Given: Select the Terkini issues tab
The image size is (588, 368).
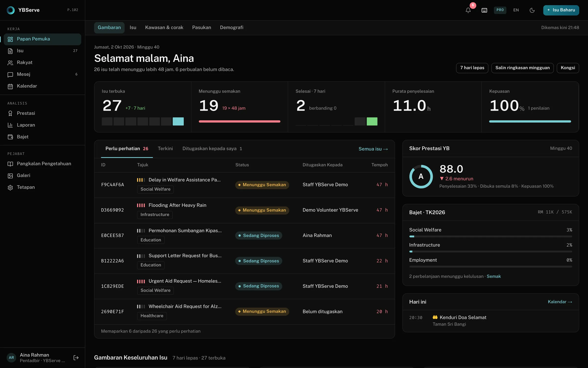Looking at the screenshot, I should click(165, 149).
